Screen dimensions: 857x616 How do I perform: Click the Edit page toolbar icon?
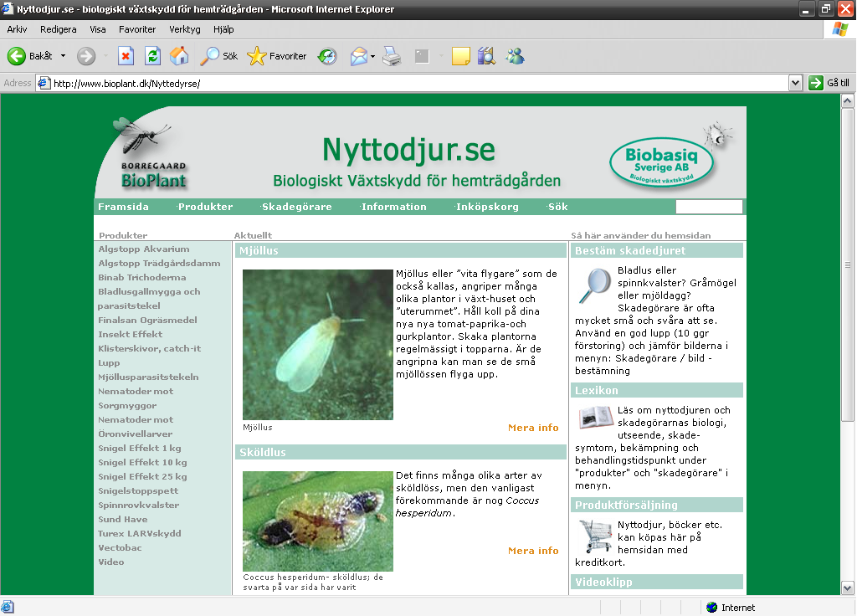(x=422, y=56)
